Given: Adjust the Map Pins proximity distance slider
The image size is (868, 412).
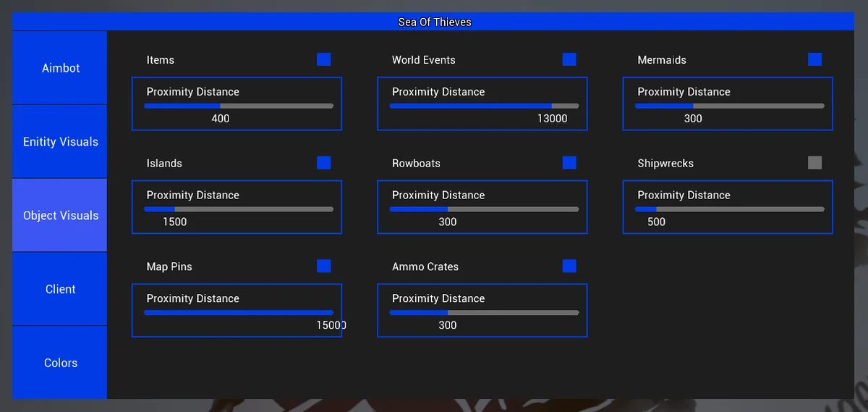Looking at the screenshot, I should coord(239,313).
